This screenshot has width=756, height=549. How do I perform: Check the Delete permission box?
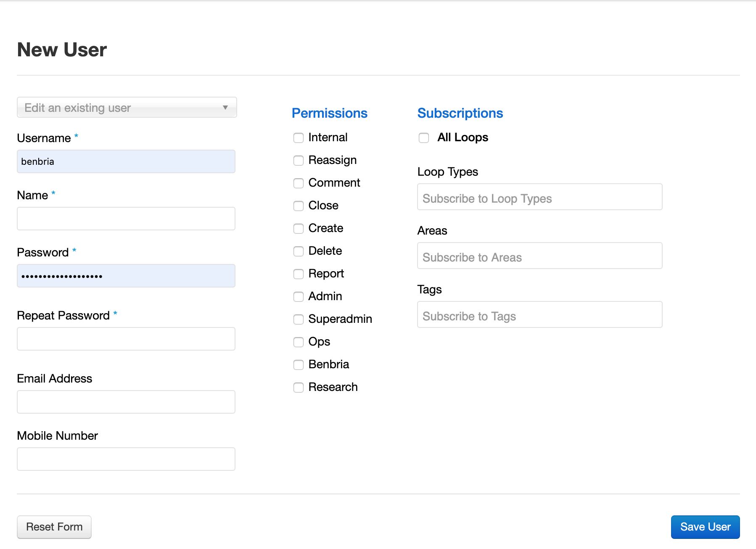(299, 251)
